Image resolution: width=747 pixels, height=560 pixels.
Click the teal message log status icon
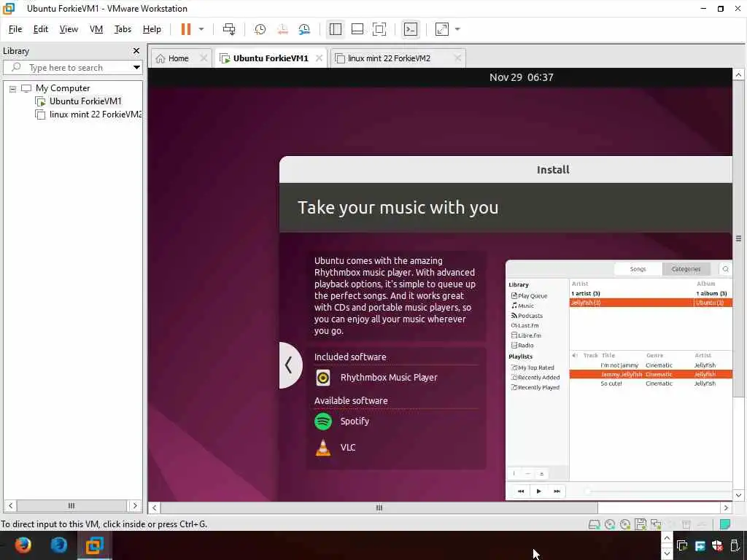[725, 524]
